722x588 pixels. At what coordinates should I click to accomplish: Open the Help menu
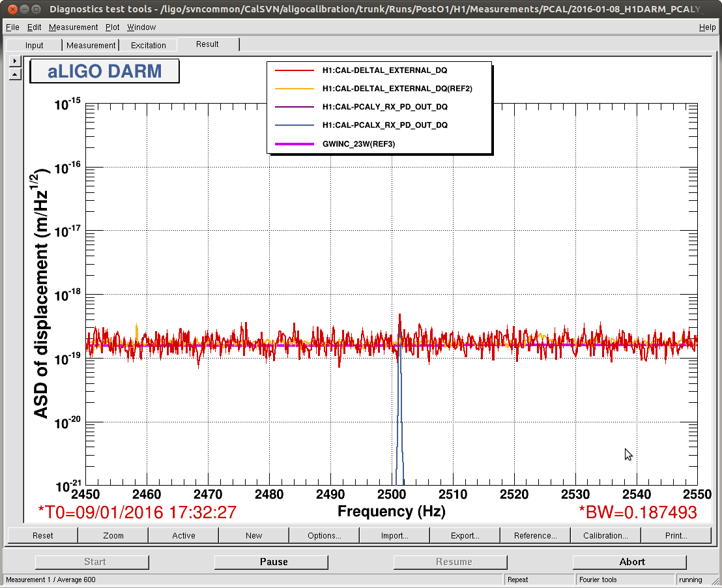click(707, 27)
